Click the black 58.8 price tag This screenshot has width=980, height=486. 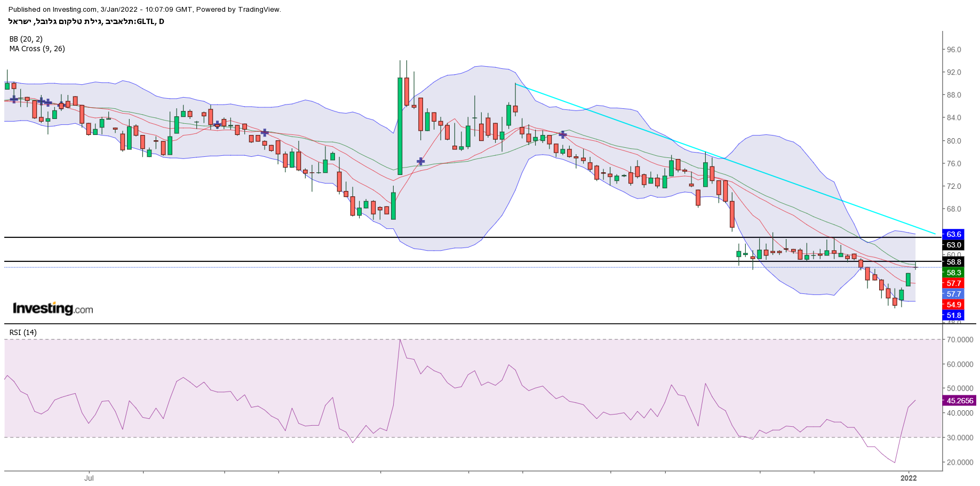click(x=953, y=262)
